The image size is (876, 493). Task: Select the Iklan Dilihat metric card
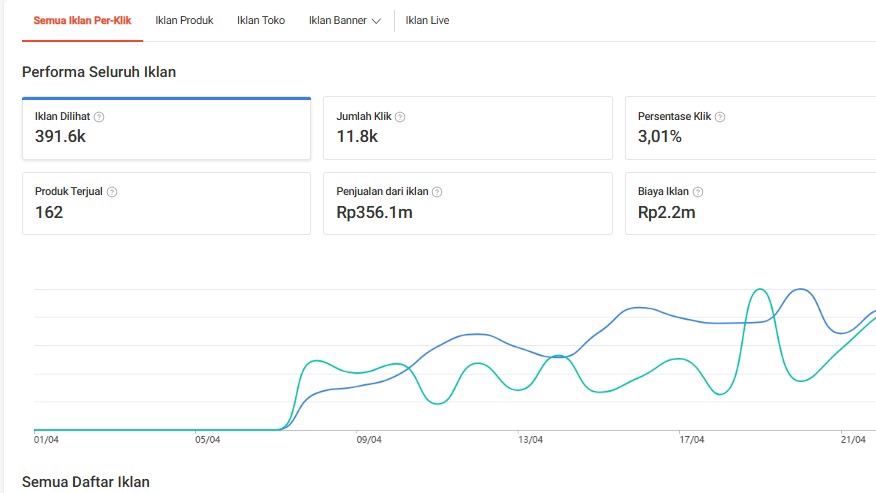point(166,129)
